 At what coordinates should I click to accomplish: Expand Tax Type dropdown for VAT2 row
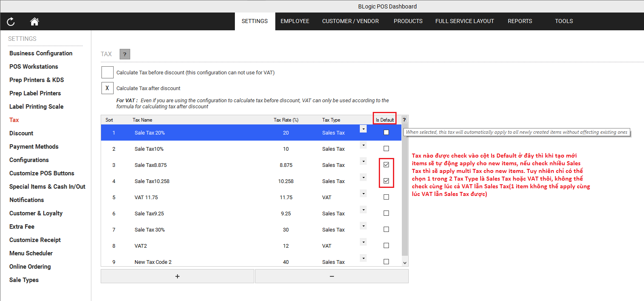[363, 242]
